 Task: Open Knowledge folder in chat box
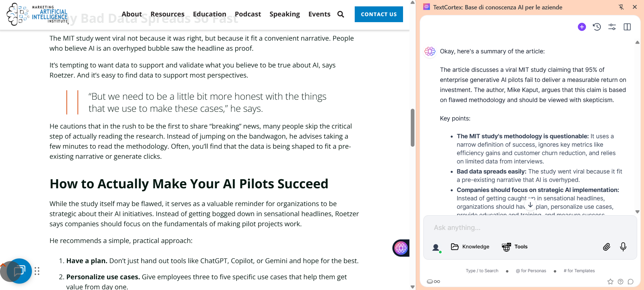[470, 247]
